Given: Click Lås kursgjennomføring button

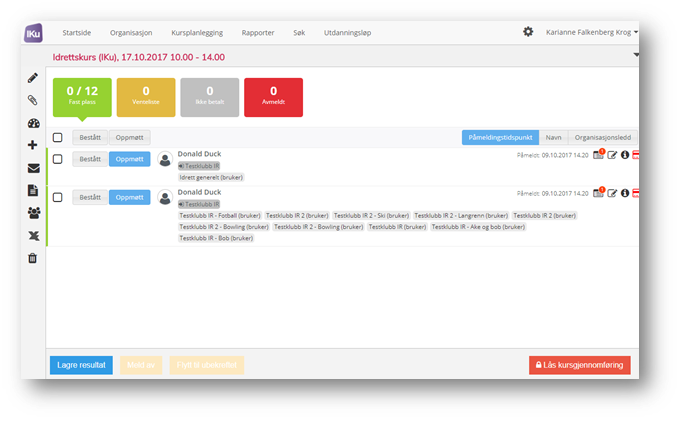Looking at the screenshot, I should (580, 365).
